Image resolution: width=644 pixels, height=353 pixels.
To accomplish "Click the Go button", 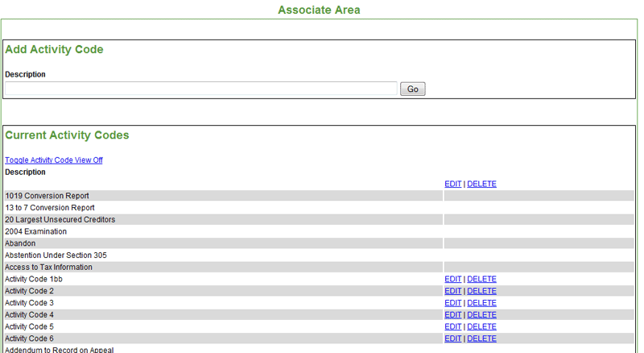I will pyautogui.click(x=413, y=89).
